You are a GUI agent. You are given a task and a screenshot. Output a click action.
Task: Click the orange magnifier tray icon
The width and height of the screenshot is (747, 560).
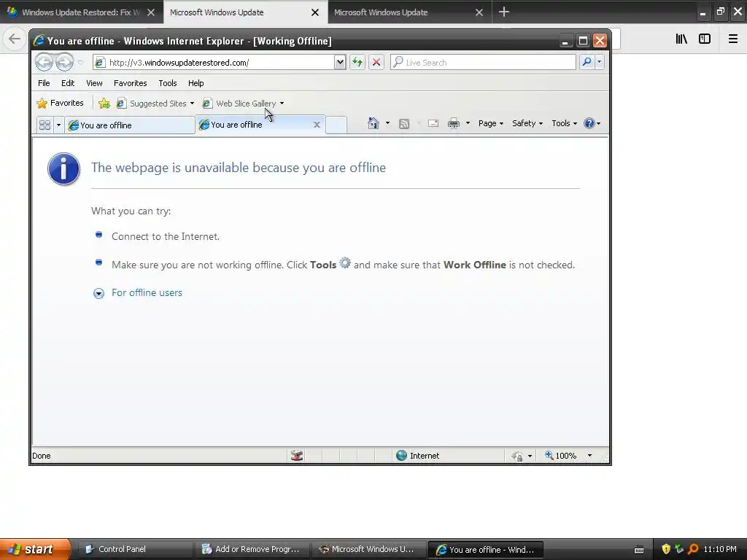click(x=693, y=549)
